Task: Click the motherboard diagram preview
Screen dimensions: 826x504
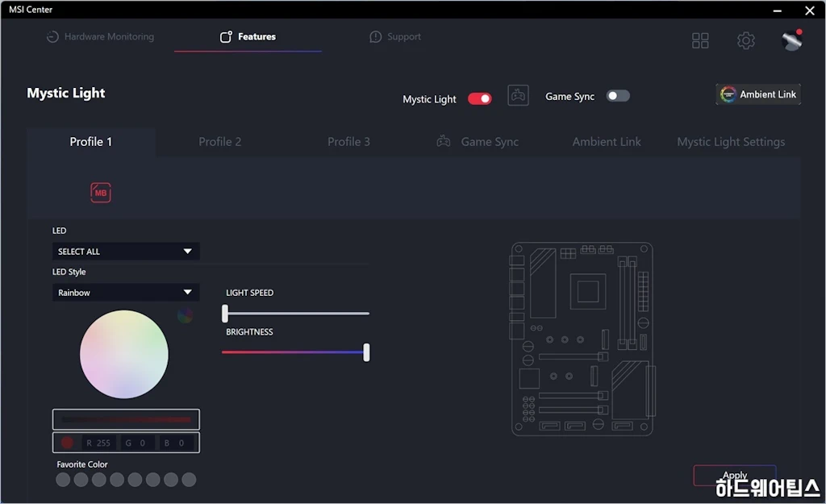Action: [x=582, y=339]
